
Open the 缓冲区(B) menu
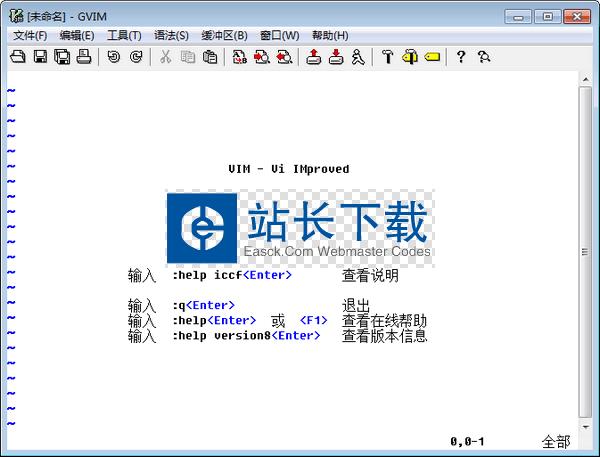[x=224, y=36]
